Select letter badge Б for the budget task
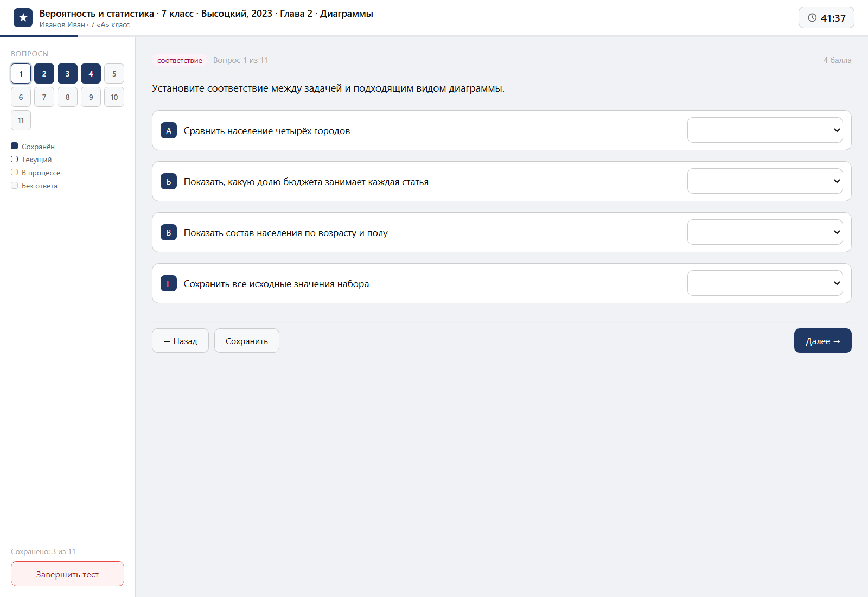The height and width of the screenshot is (597, 868). click(x=169, y=181)
